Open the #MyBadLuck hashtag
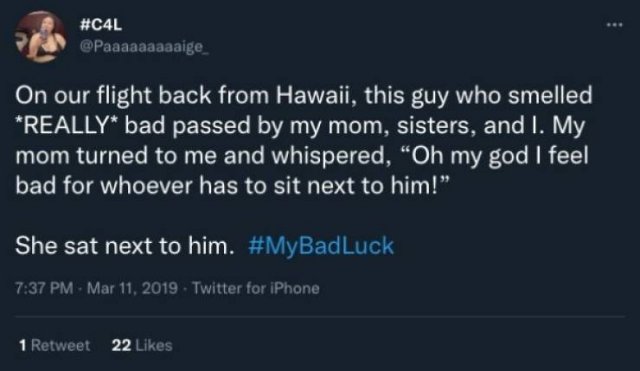The image size is (640, 371). [321, 246]
